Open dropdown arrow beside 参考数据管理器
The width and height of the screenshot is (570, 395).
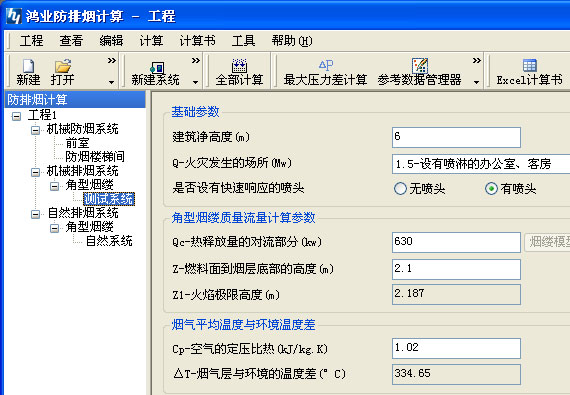click(x=477, y=82)
